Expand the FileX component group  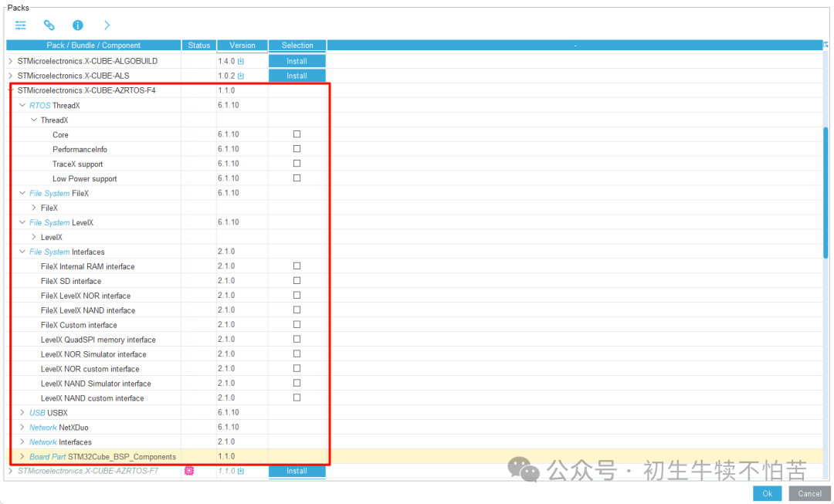[34, 208]
